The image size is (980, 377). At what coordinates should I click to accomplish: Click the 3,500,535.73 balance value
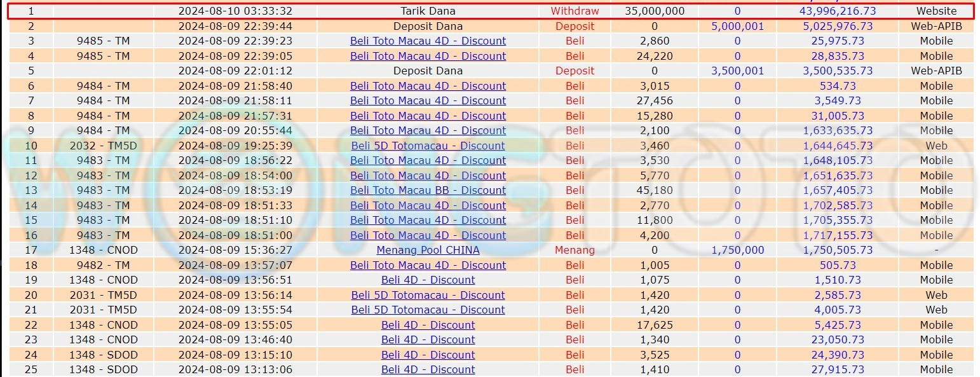pos(838,71)
